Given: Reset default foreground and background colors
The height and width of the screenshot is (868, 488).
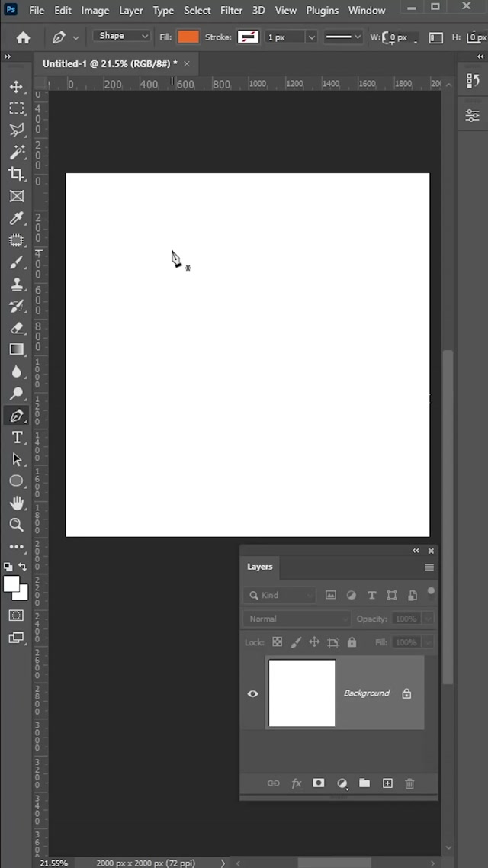Looking at the screenshot, I should pos(8,567).
